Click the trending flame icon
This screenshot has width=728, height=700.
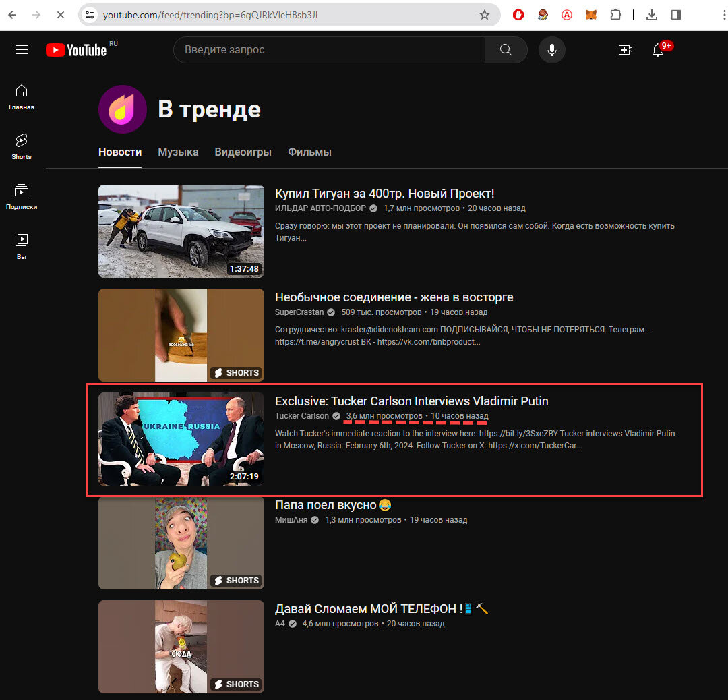122,109
